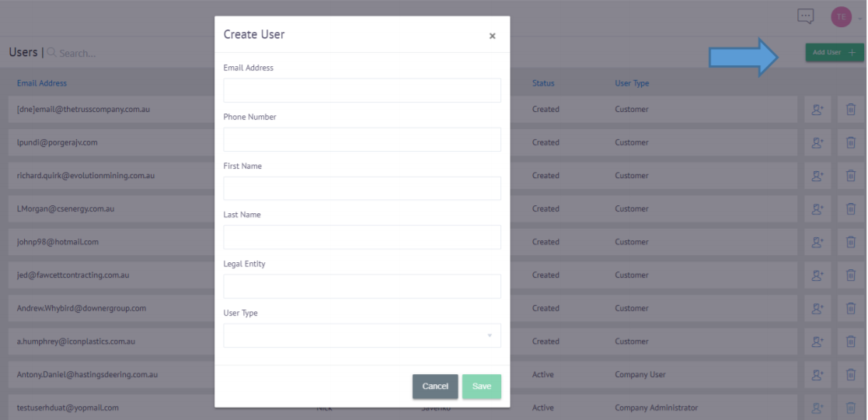
Task: Click into the Phone Number field
Action: pos(362,139)
